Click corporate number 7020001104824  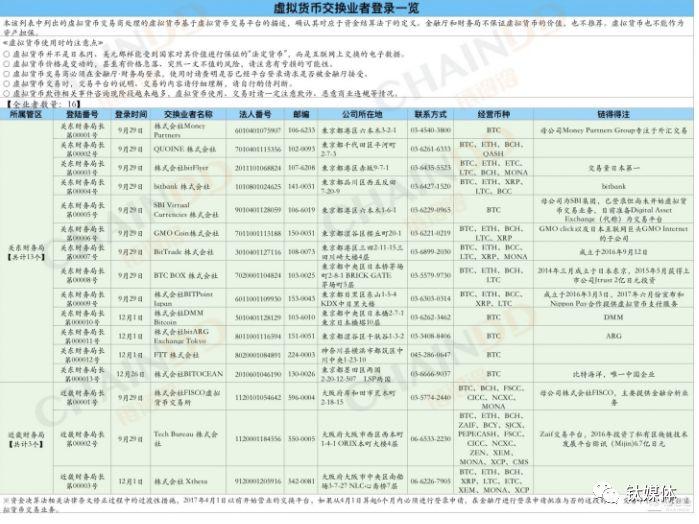(x=258, y=276)
